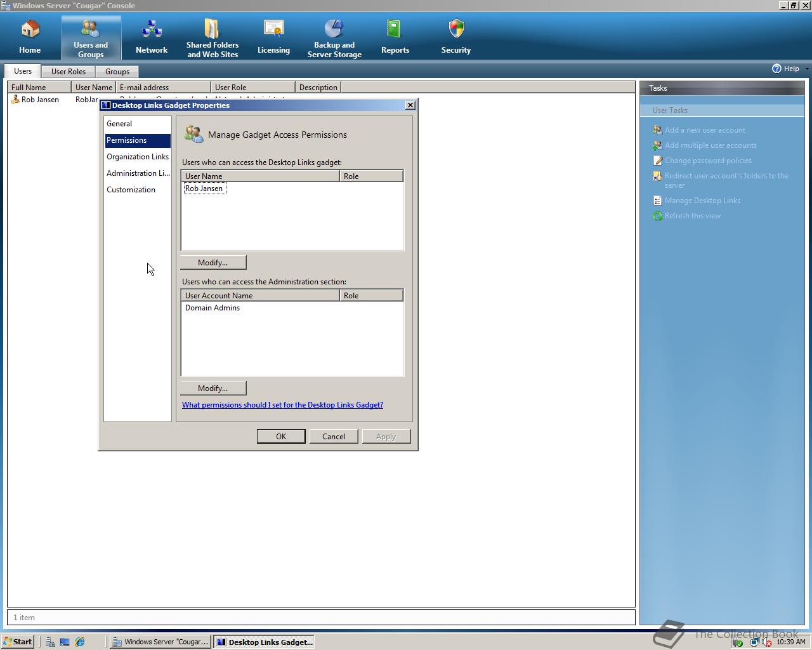Click Manage Gadget Access Permissions users icon
The image size is (812, 650).
pyautogui.click(x=193, y=134)
